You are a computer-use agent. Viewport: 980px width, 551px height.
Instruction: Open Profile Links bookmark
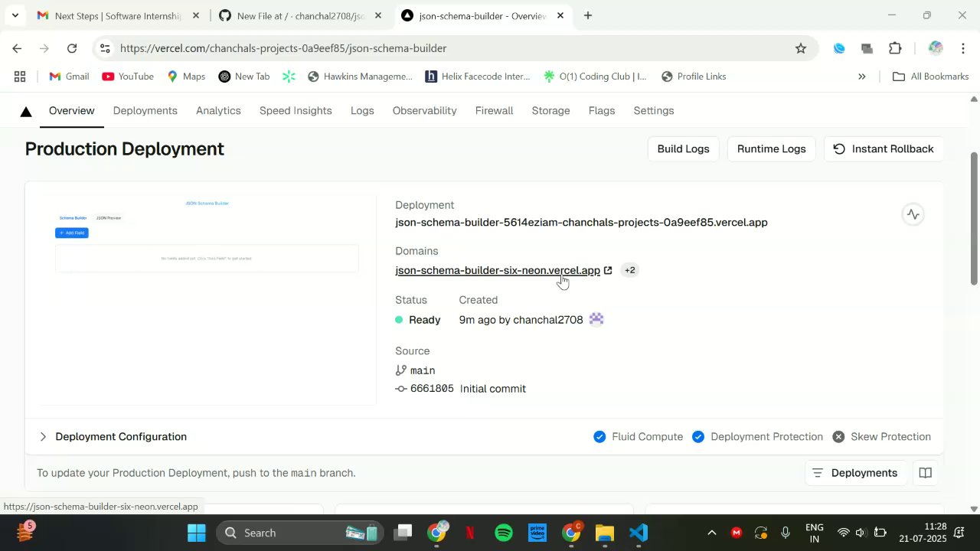694,77
